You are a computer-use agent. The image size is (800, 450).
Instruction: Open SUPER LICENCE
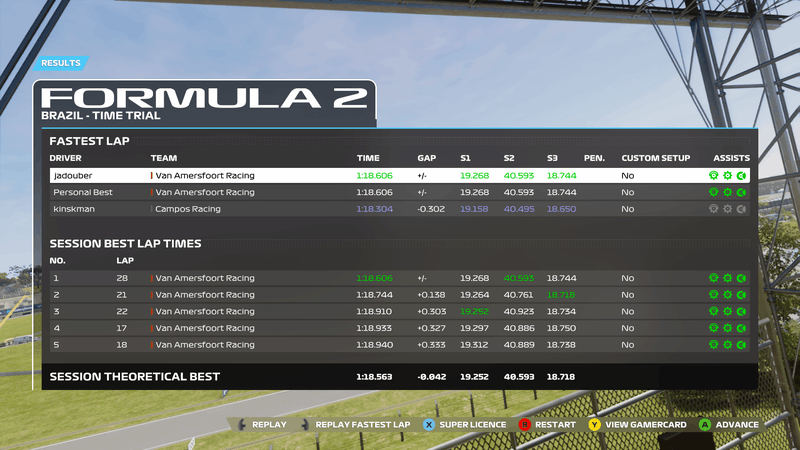pos(465,424)
